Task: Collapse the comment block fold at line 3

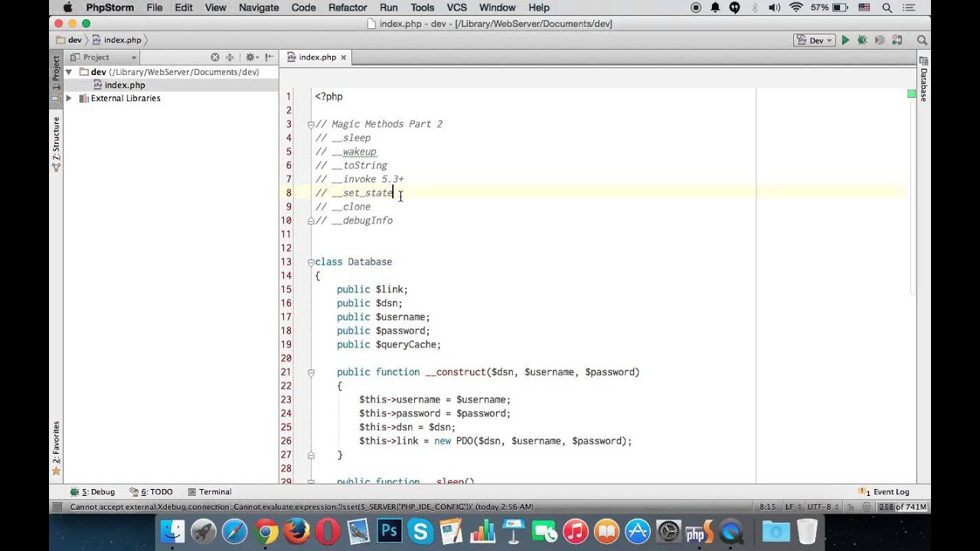Action: 311,124
